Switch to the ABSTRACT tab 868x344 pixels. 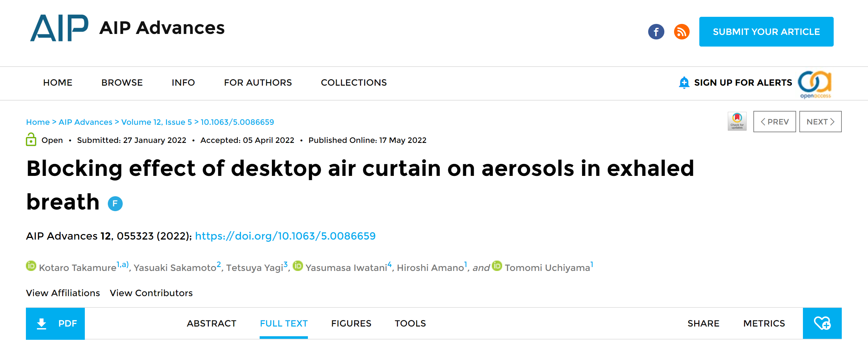[x=212, y=323]
